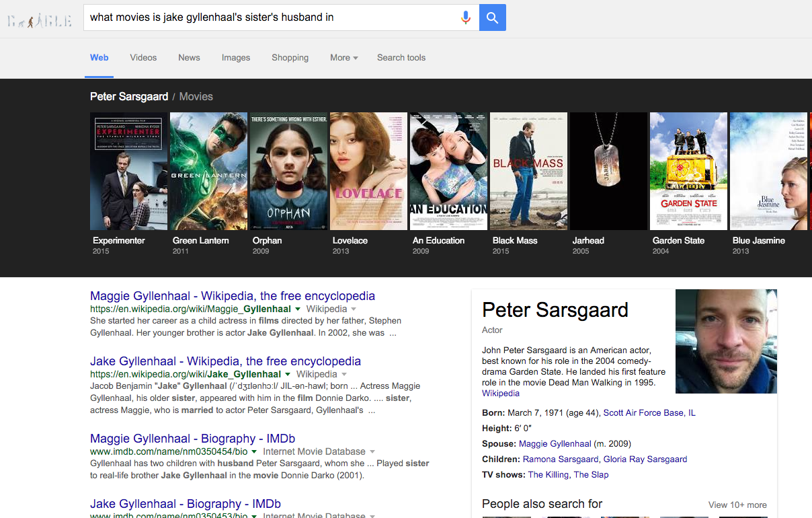Choose the Jarhead dog tag poster

point(609,171)
